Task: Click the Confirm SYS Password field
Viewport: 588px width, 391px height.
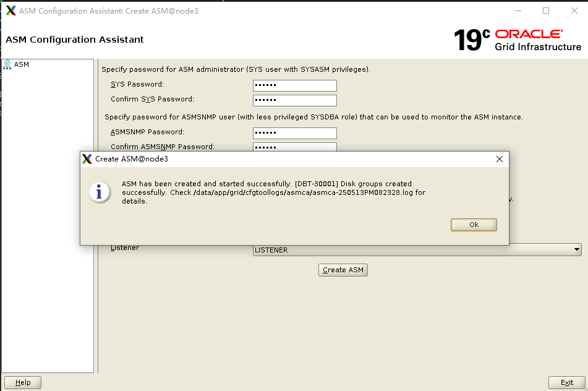Action: (295, 100)
